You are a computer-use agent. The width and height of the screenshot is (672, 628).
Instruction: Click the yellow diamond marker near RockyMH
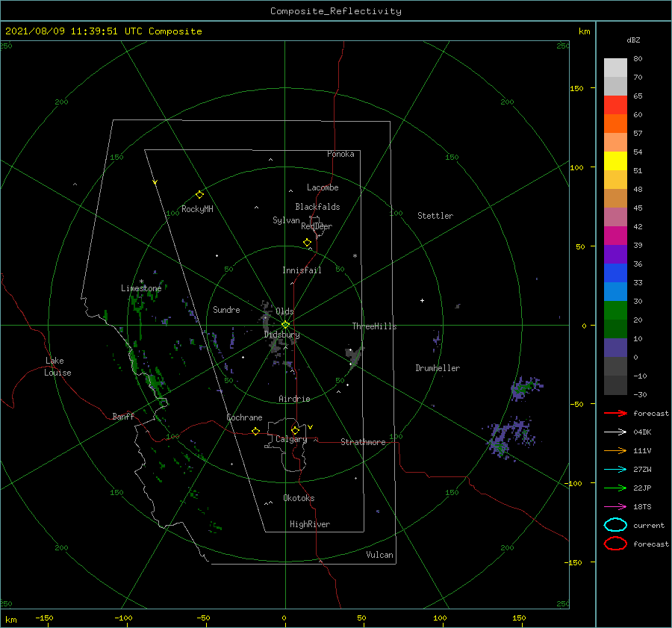coord(199,195)
